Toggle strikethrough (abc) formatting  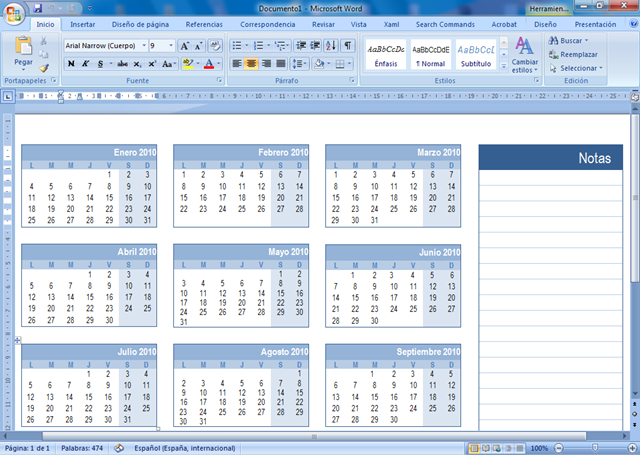coord(122,64)
